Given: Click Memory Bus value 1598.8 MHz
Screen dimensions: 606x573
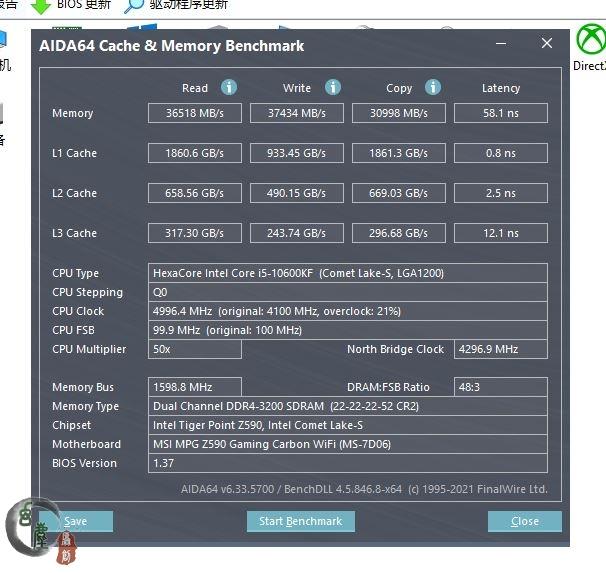Looking at the screenshot, I should 195,387.
